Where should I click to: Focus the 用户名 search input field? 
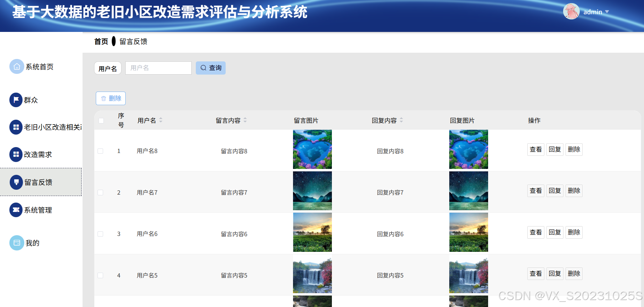pyautogui.click(x=158, y=68)
